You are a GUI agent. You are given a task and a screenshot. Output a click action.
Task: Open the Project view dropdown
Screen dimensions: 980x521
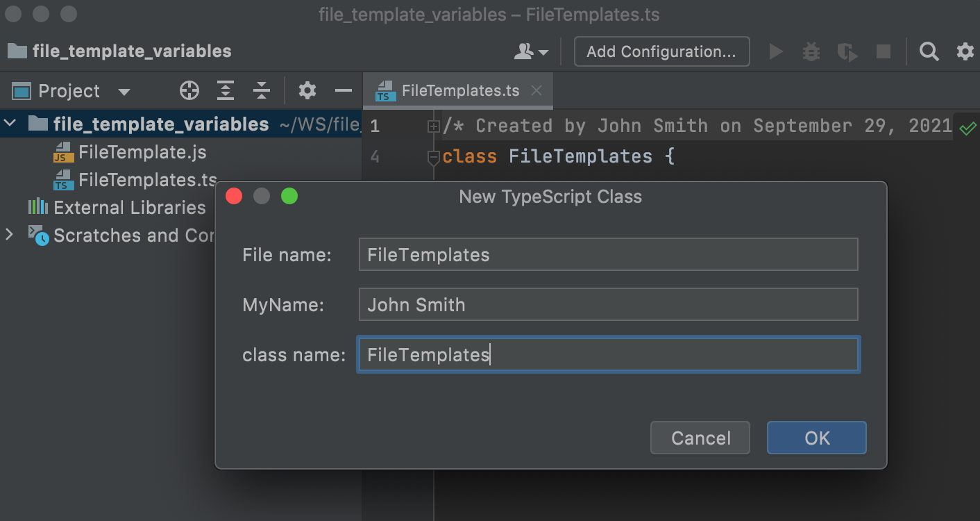pyautogui.click(x=124, y=90)
